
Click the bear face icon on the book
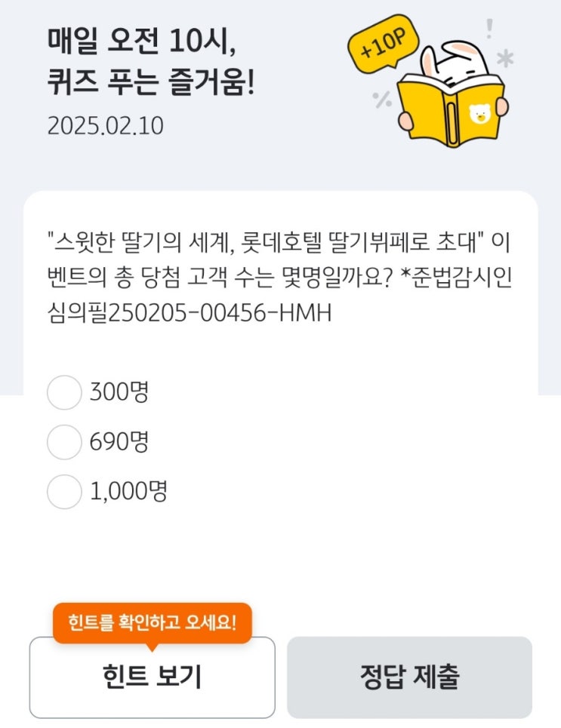coord(478,113)
